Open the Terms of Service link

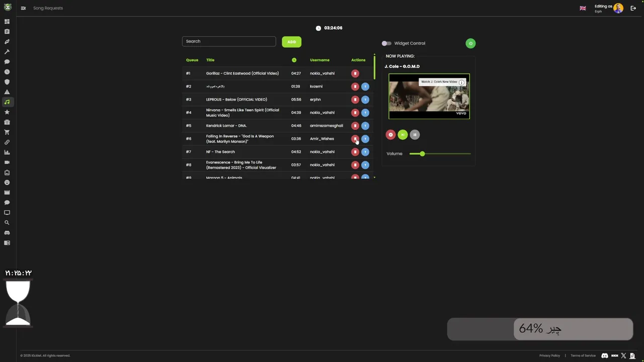click(583, 355)
